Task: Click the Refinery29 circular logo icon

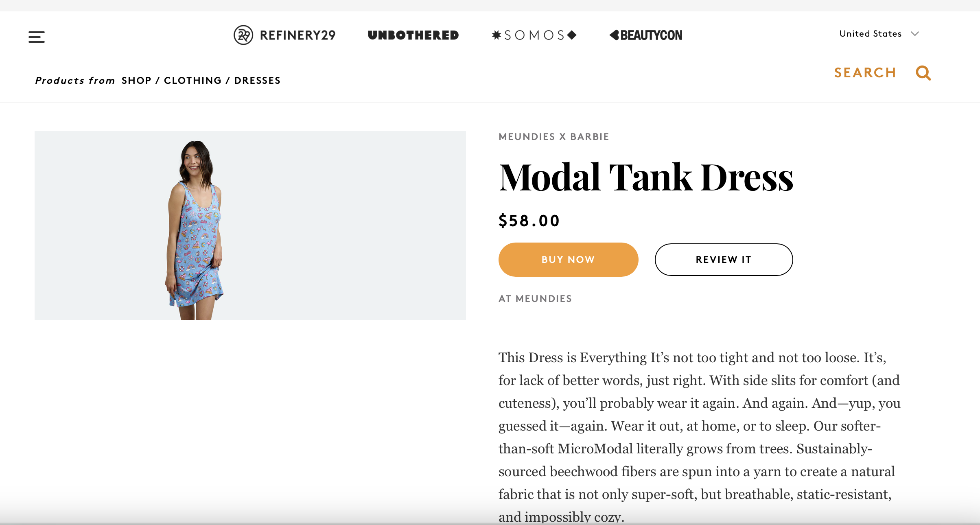Action: pos(243,35)
